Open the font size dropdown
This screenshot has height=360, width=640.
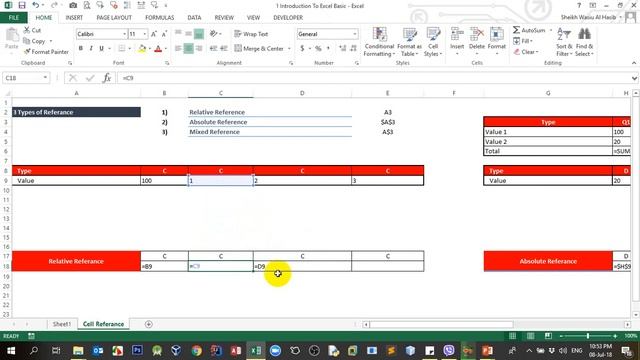[144, 34]
